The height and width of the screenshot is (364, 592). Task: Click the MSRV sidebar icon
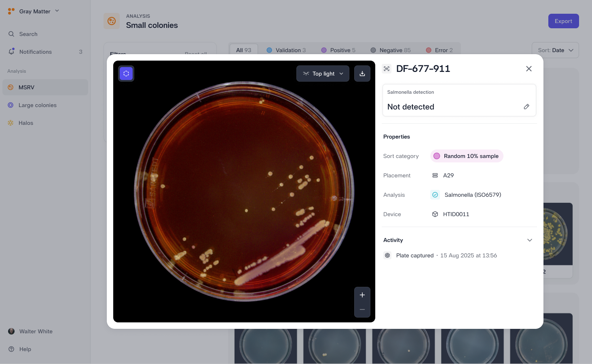(11, 87)
